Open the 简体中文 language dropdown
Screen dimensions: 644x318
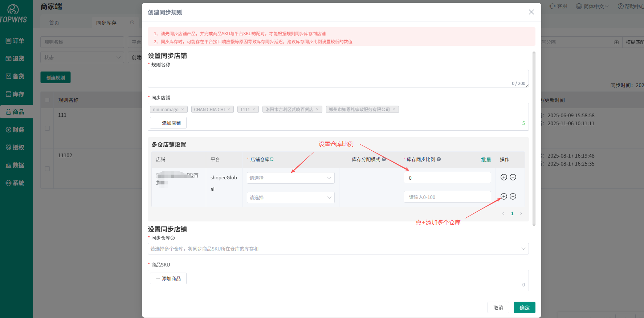click(x=592, y=6)
